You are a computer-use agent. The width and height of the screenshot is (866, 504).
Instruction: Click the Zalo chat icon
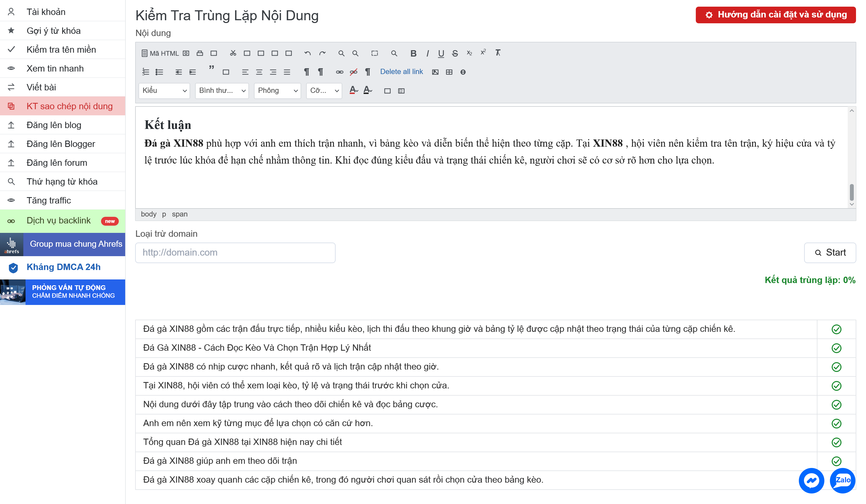pos(842,480)
